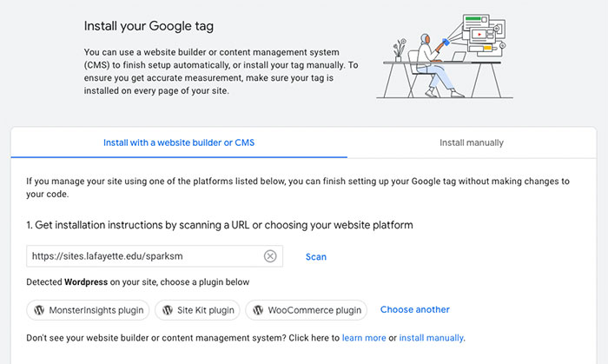Click the desk illustration image
Viewport: 608px width, 364px height.
pos(445,56)
